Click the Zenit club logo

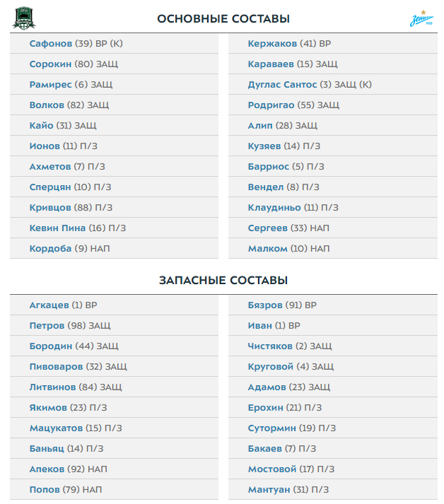pos(422,18)
